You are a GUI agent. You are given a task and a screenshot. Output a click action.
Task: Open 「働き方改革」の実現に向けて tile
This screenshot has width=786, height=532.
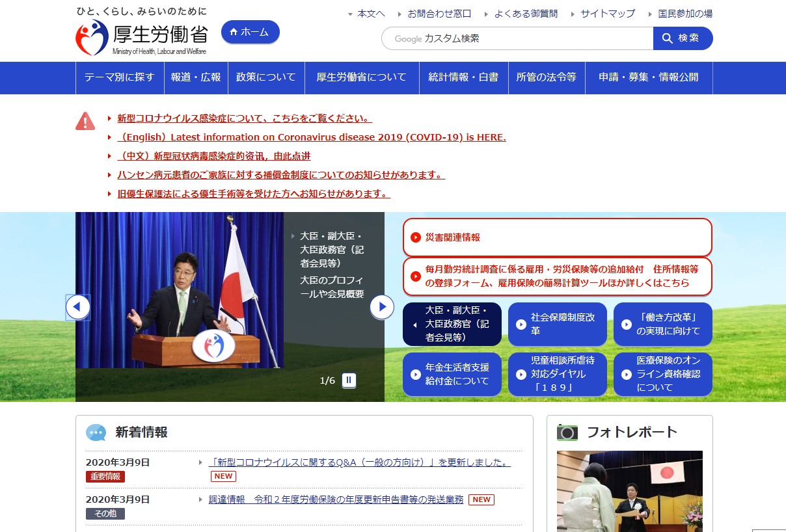tap(663, 324)
